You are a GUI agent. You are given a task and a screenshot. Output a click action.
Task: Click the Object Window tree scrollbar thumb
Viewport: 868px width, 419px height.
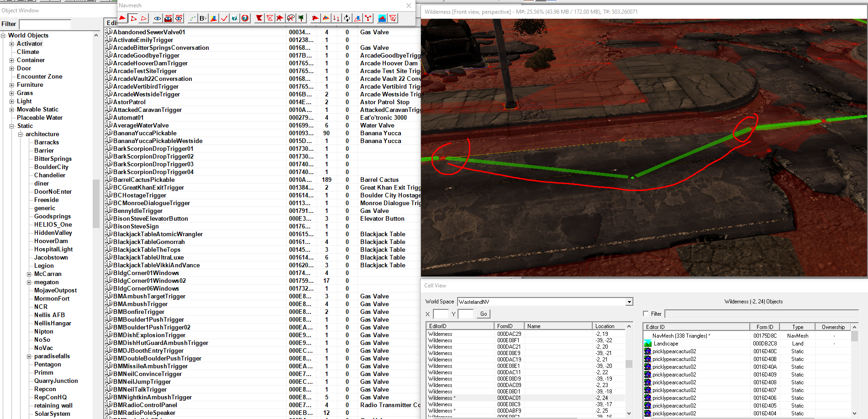(96, 203)
